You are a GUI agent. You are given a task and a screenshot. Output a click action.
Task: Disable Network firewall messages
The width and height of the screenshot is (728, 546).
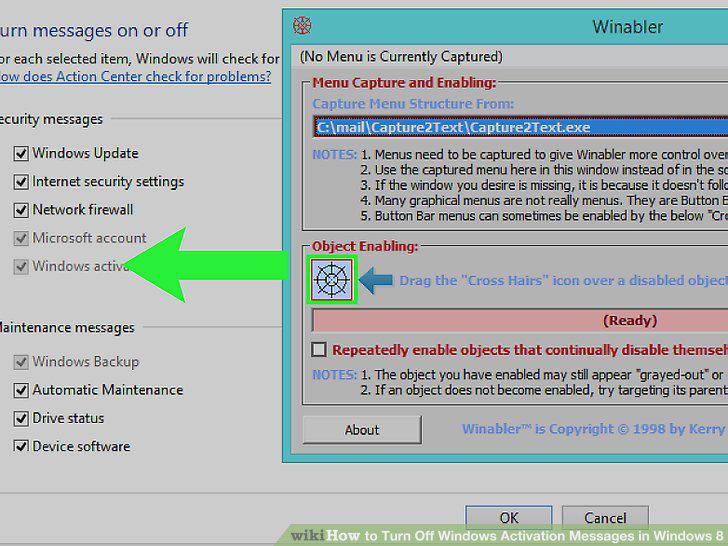tap(21, 210)
